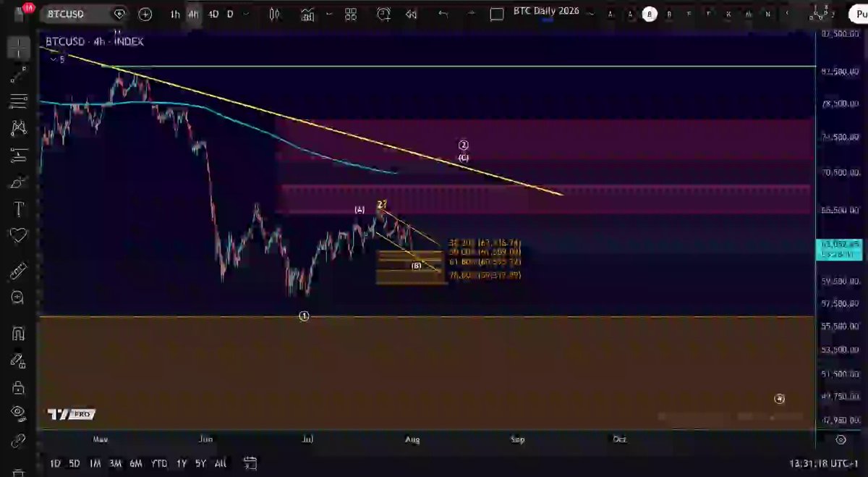Open the forecasting and measurement tools
868x477 pixels.
(x=19, y=155)
